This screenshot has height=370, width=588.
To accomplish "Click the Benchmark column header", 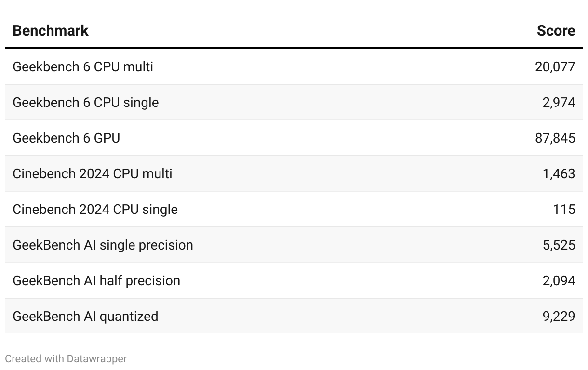I will 51,31.
